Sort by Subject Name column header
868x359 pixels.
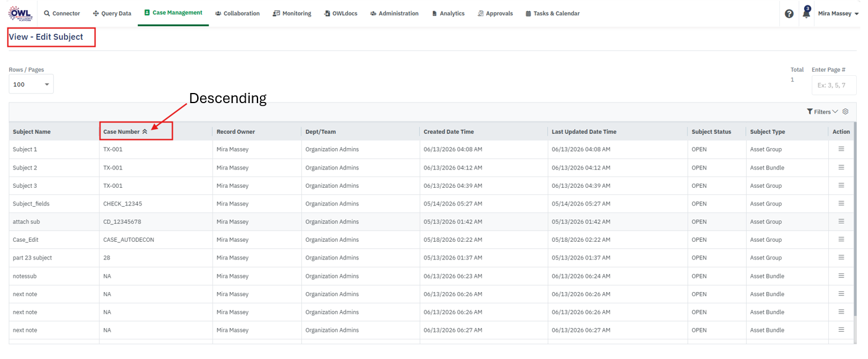pos(32,132)
